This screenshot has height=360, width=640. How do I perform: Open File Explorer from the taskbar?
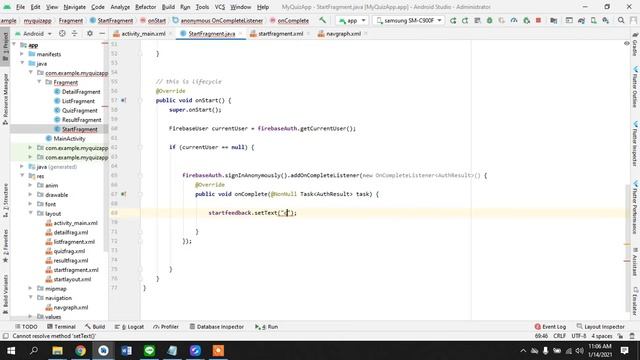pyautogui.click(x=57, y=350)
